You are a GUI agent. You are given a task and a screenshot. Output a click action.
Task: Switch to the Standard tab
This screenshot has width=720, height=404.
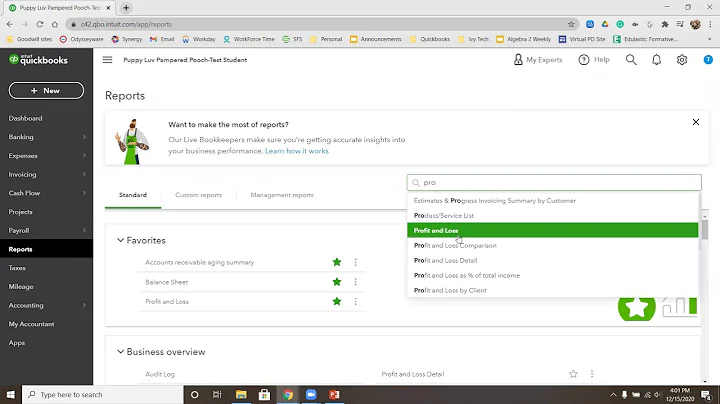133,195
